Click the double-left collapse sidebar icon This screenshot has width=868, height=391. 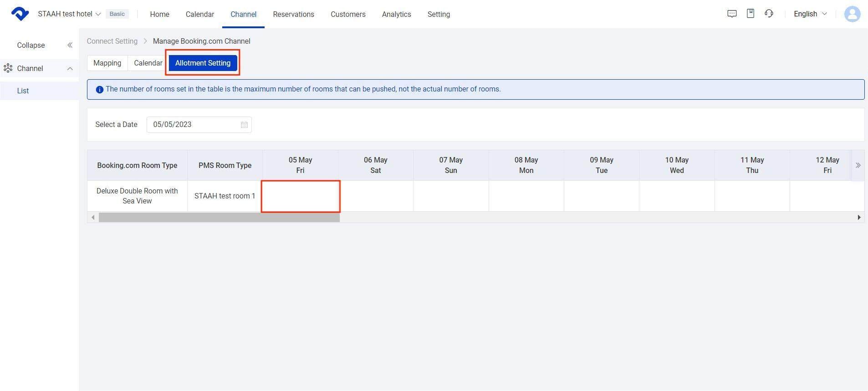[70, 45]
